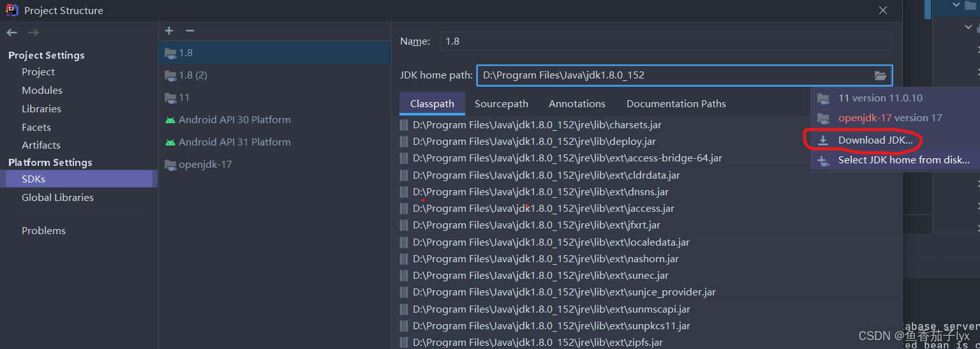Image resolution: width=980 pixels, height=349 pixels.
Task: Click folder icon of openjdk-17 SDK
Action: pyautogui.click(x=170, y=165)
